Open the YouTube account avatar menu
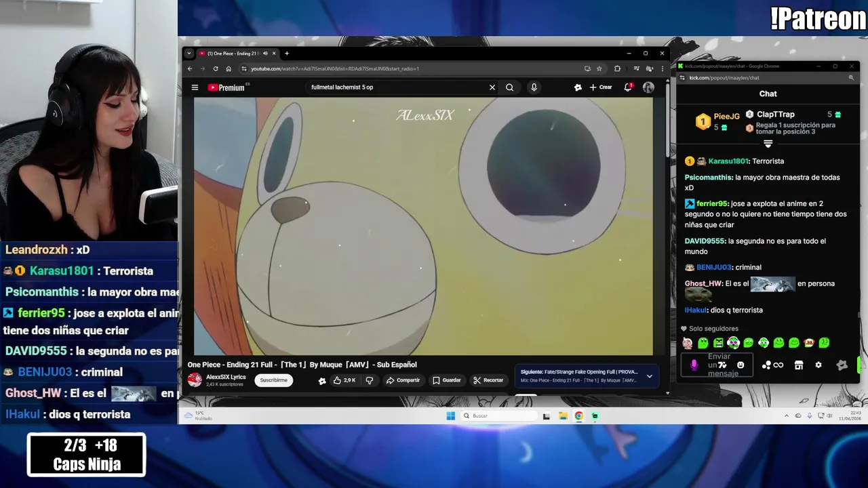868x488 pixels. (x=648, y=87)
